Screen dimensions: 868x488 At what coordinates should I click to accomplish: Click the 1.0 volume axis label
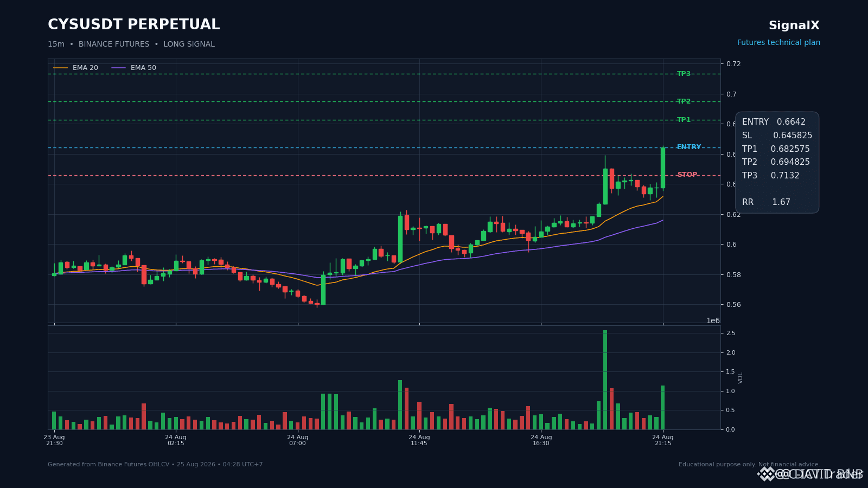click(730, 391)
